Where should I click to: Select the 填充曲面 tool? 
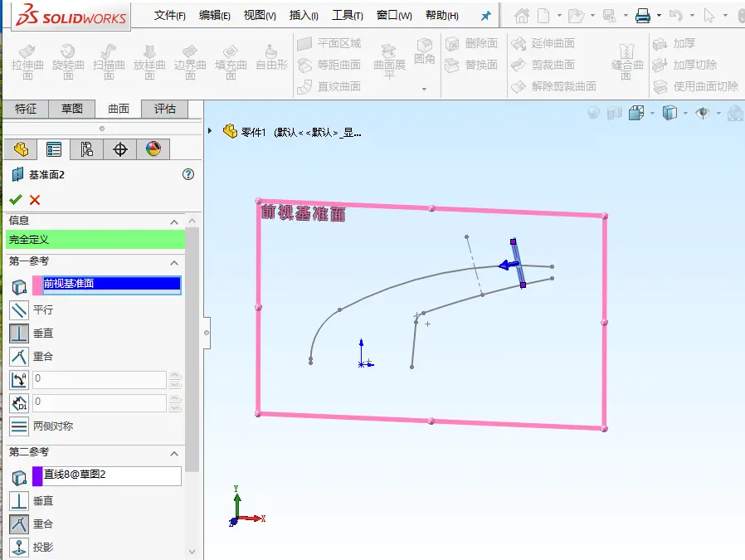click(x=231, y=62)
